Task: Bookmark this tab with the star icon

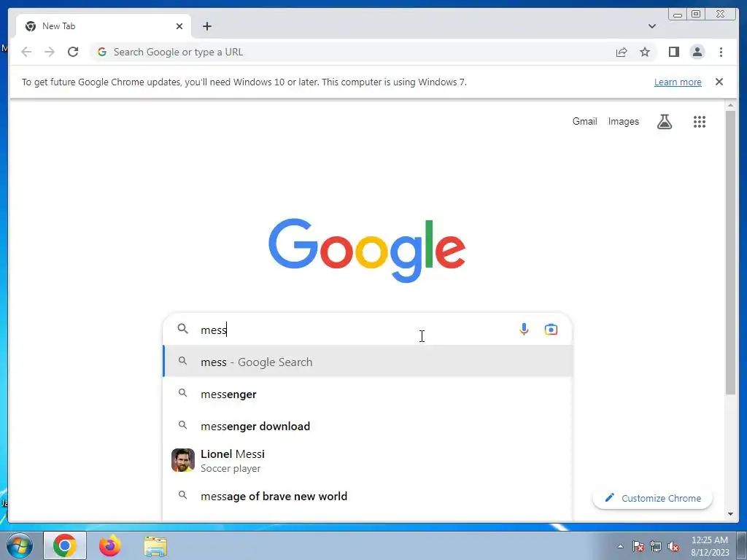Action: tap(645, 52)
